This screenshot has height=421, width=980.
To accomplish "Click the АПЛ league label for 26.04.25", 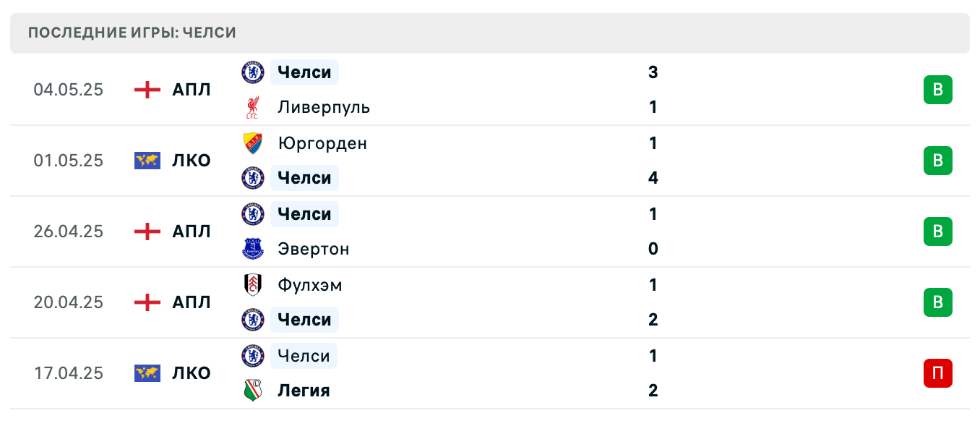I will point(192,231).
